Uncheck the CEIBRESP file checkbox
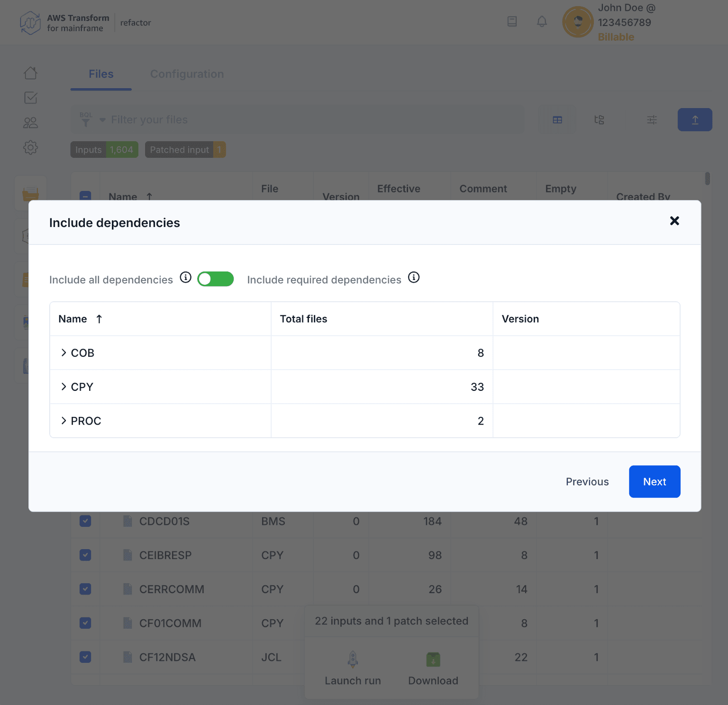728x705 pixels. [85, 555]
